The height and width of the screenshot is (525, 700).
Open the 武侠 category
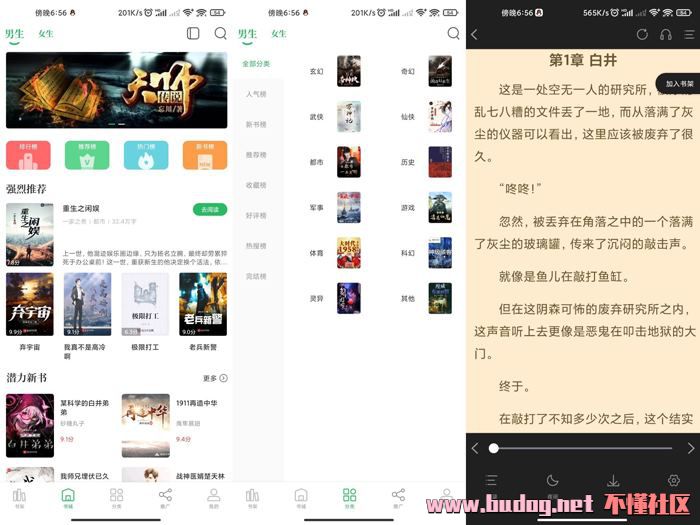335,117
